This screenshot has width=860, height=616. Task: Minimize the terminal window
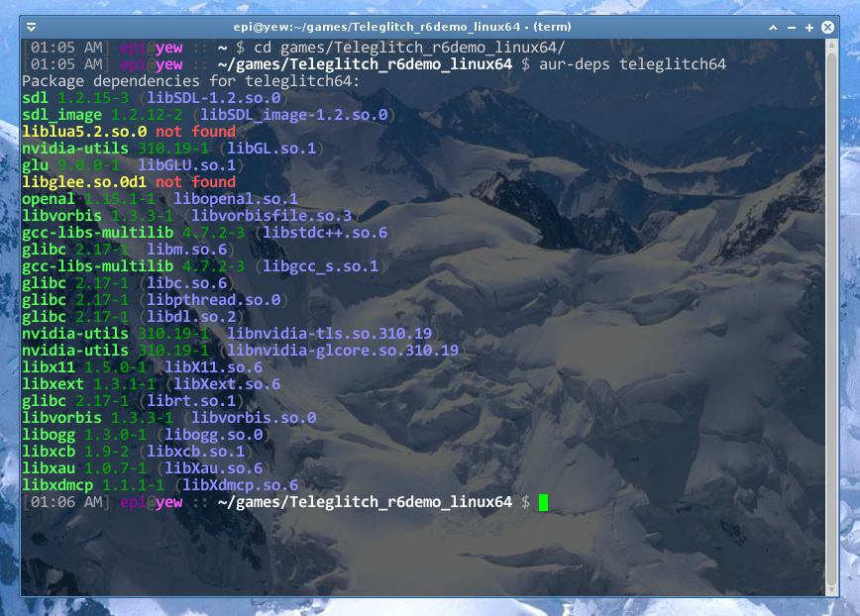coord(792,28)
